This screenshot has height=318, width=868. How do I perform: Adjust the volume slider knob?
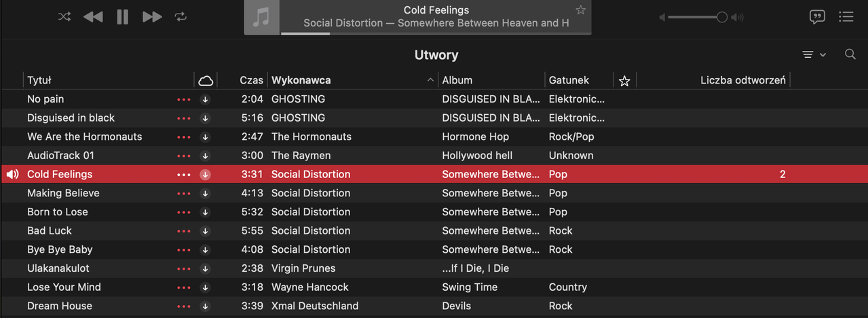[x=722, y=17]
